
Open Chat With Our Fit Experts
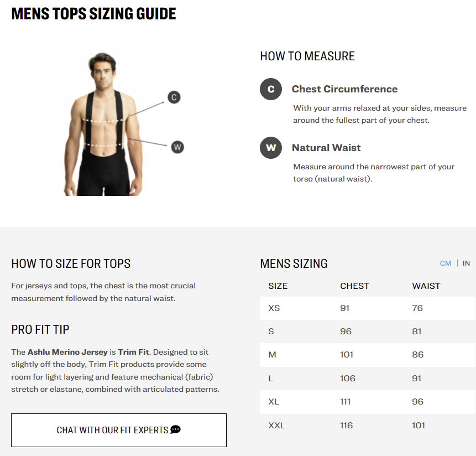[118, 430]
